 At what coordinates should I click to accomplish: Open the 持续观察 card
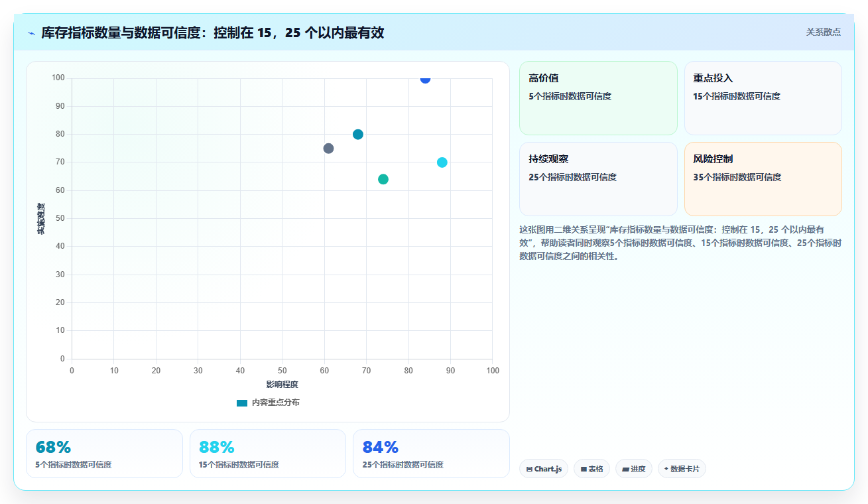tap(598, 179)
